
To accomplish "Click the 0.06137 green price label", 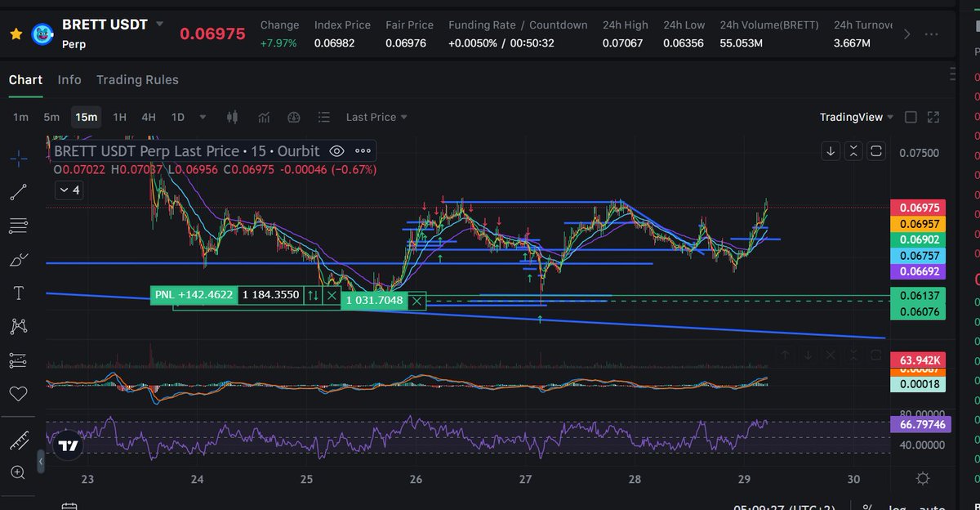I will [x=919, y=296].
